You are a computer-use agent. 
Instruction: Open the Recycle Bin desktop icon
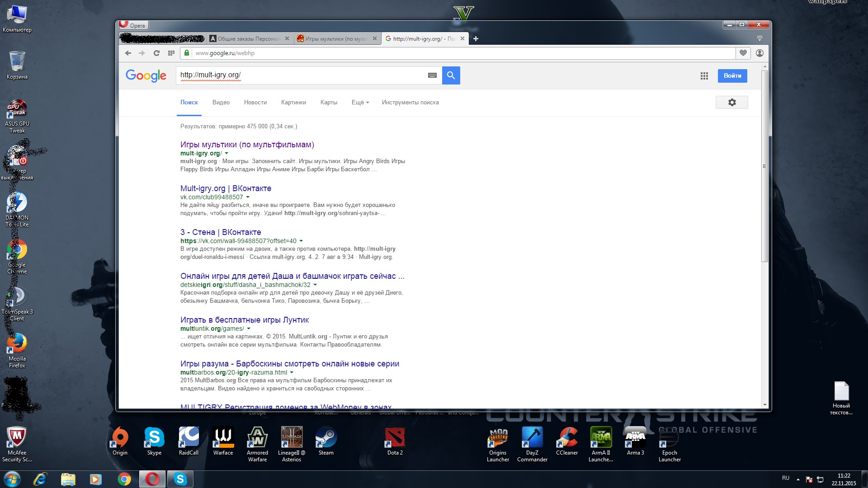[x=17, y=65]
